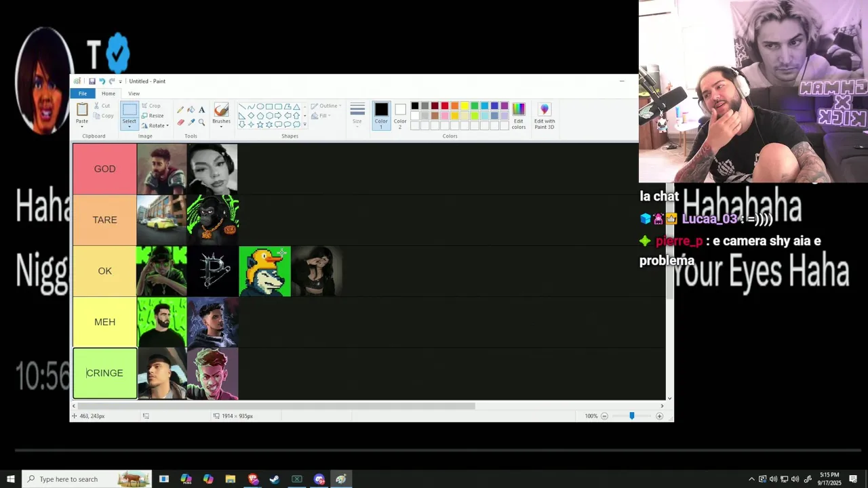Click the zoom slider handle

[631, 416]
